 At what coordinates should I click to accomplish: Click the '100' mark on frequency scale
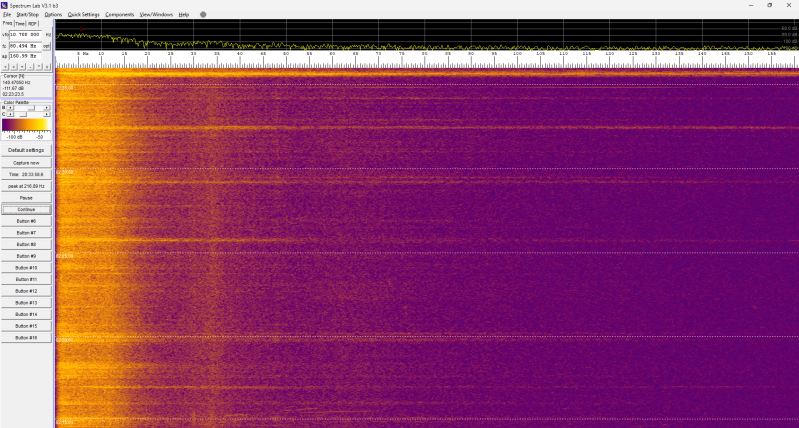(x=518, y=54)
